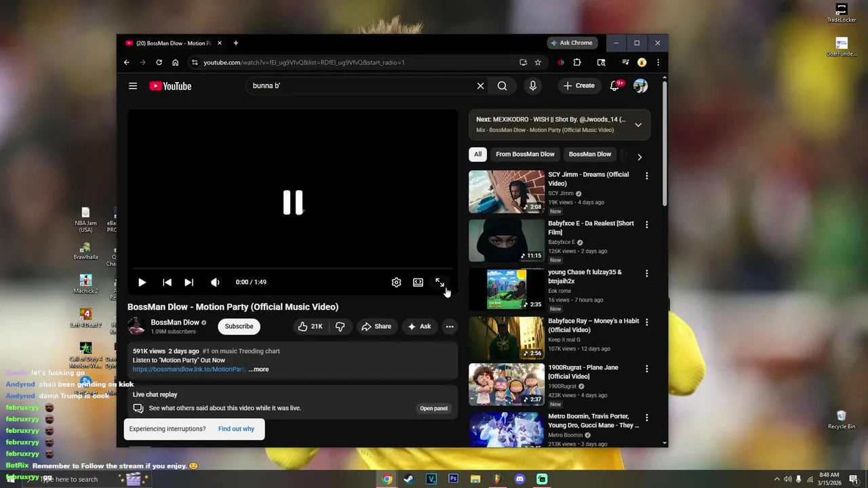868x488 pixels.
Task: Click the magnifier search button
Action: click(x=502, y=86)
